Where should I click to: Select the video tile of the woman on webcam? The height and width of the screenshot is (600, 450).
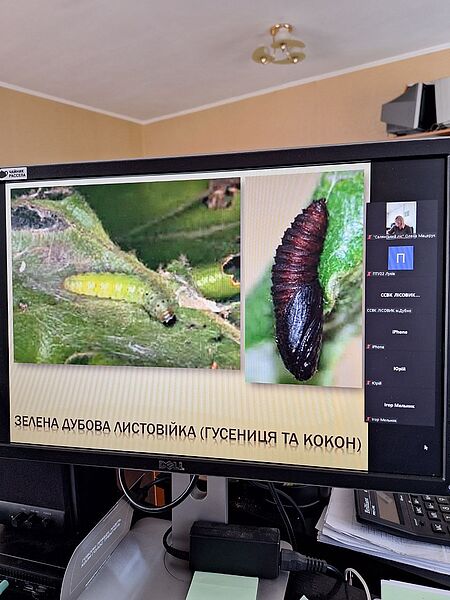click(x=401, y=218)
